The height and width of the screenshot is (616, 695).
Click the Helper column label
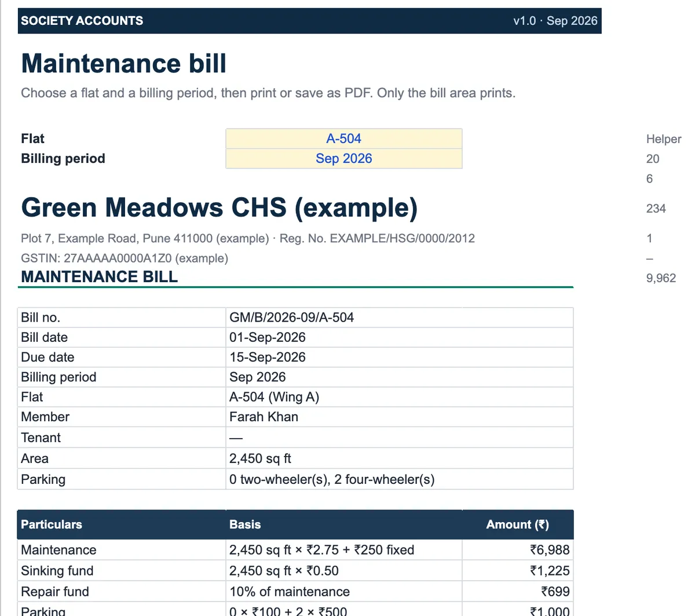(x=664, y=139)
